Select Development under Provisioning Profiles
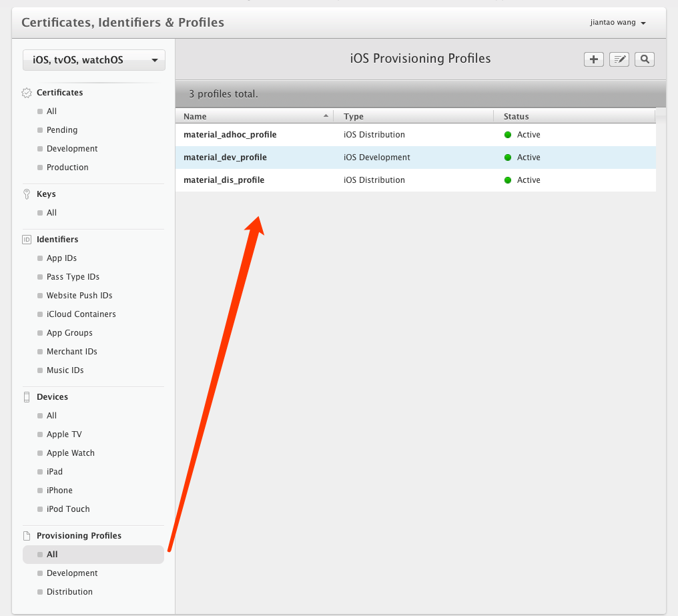 click(72, 573)
